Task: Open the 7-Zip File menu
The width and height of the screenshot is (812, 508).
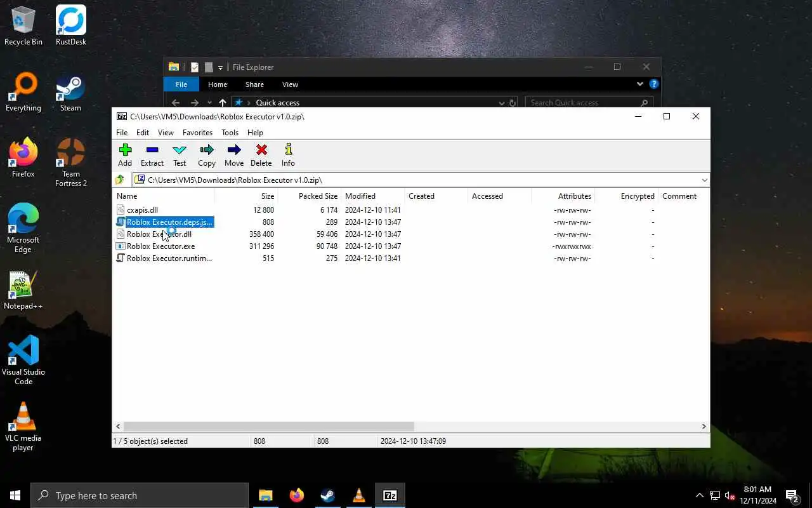Action: pyautogui.click(x=122, y=133)
